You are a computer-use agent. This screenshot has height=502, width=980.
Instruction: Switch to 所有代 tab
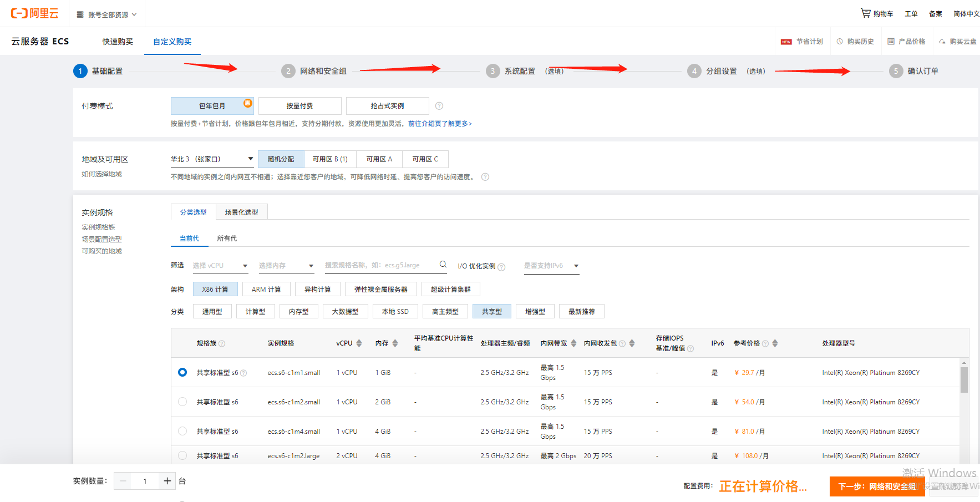click(x=227, y=239)
